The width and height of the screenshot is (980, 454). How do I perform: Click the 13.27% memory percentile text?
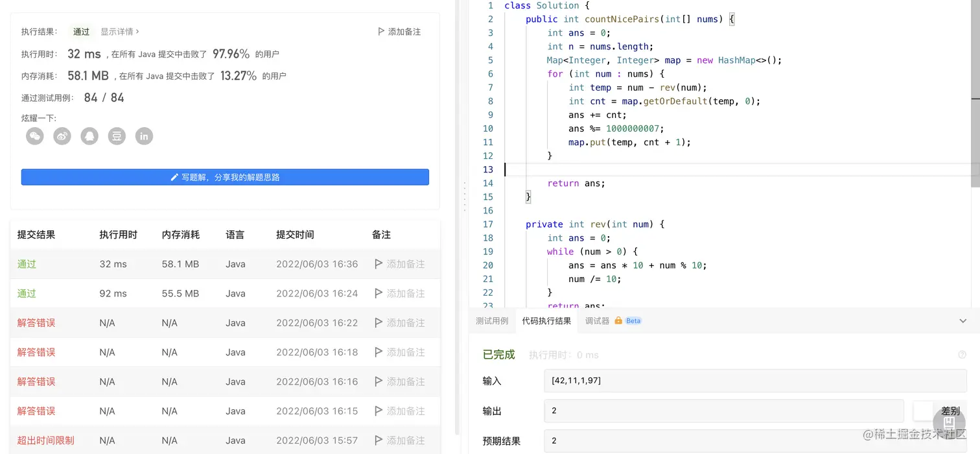pyautogui.click(x=239, y=76)
